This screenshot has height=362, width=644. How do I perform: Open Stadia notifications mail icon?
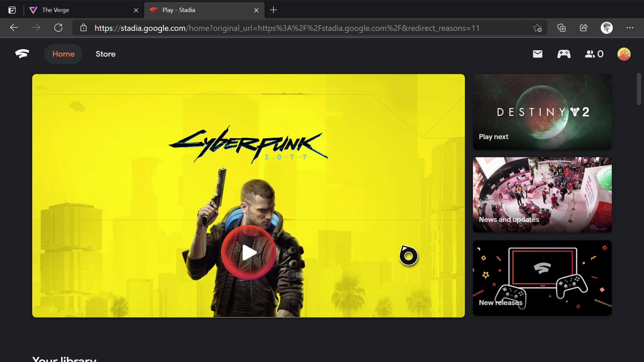[x=537, y=54]
